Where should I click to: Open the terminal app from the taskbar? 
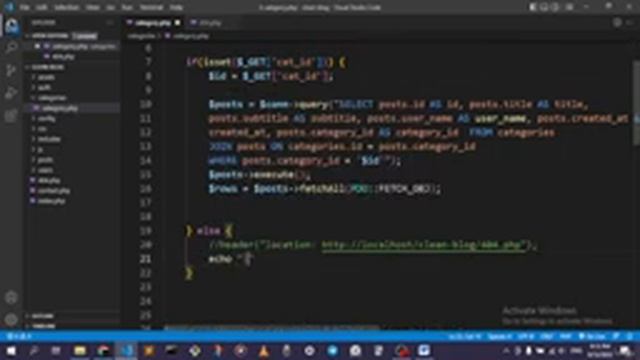point(171,351)
